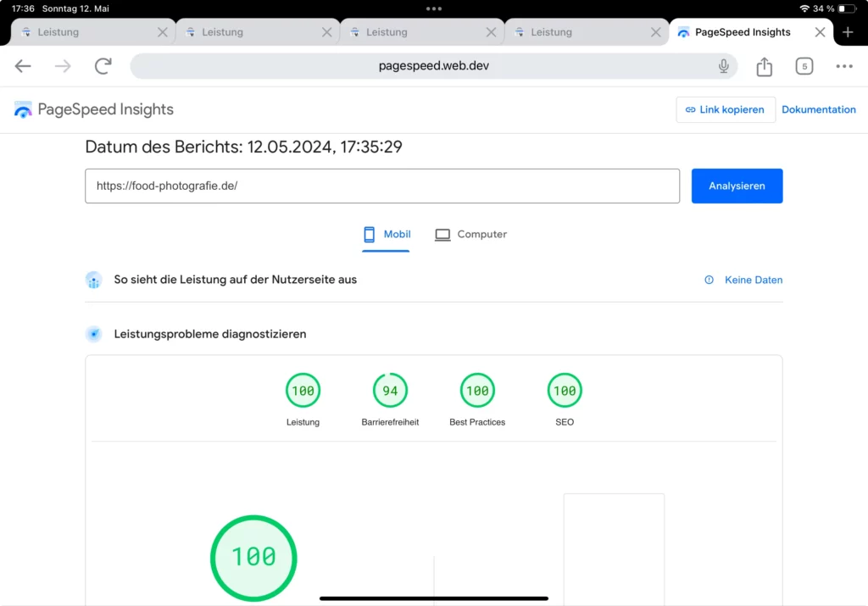Jump to the SEO score gauge
Image resolution: width=868 pixels, height=606 pixels.
tap(564, 391)
